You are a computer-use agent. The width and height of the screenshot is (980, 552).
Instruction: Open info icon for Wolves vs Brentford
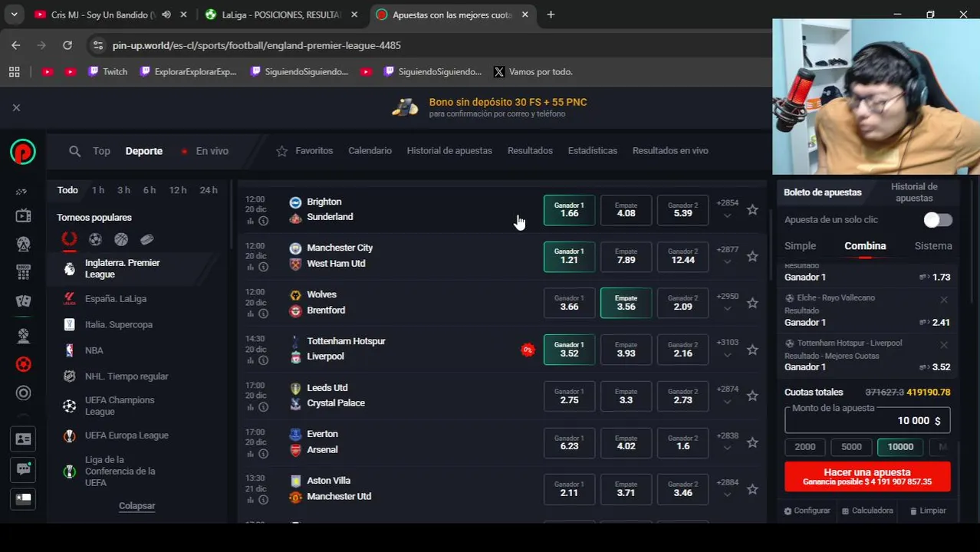pyautogui.click(x=263, y=314)
